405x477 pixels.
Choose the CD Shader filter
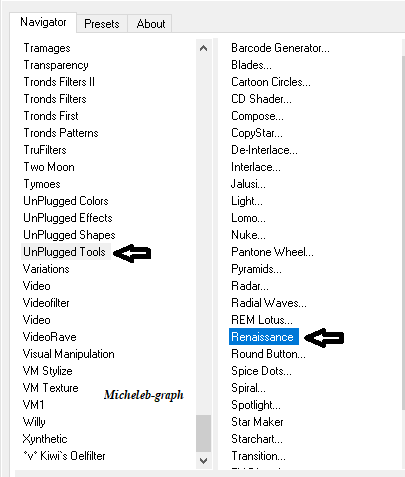[x=261, y=99]
